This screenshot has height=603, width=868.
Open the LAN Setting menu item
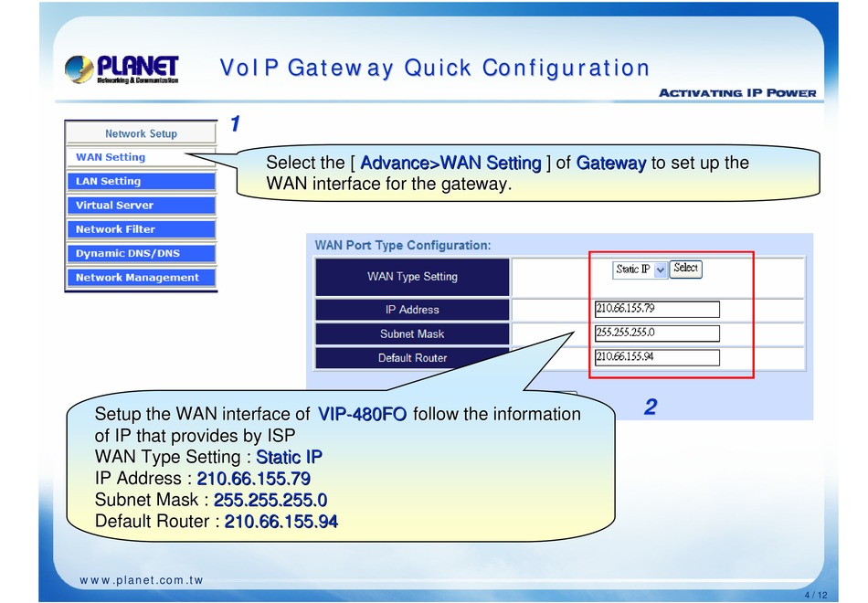141,181
